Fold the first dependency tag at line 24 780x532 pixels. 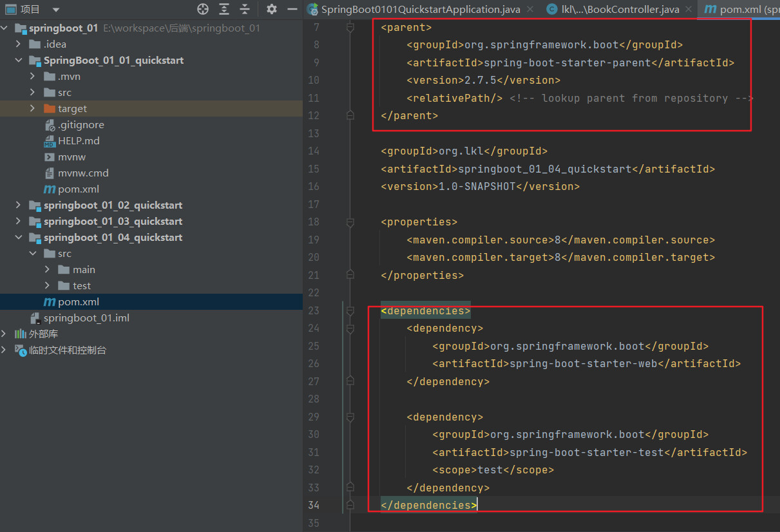[350, 328]
